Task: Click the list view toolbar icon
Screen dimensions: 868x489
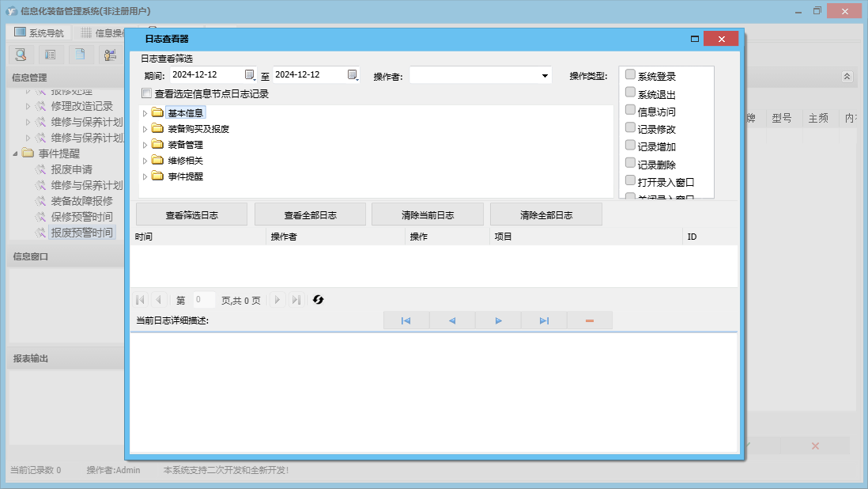Action: point(51,55)
